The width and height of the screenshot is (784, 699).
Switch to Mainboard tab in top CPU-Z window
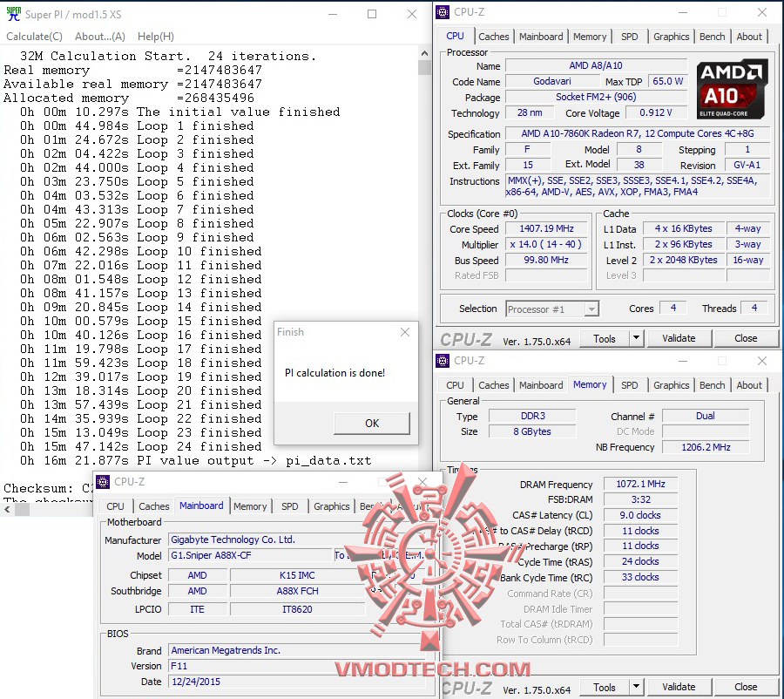pyautogui.click(x=541, y=37)
